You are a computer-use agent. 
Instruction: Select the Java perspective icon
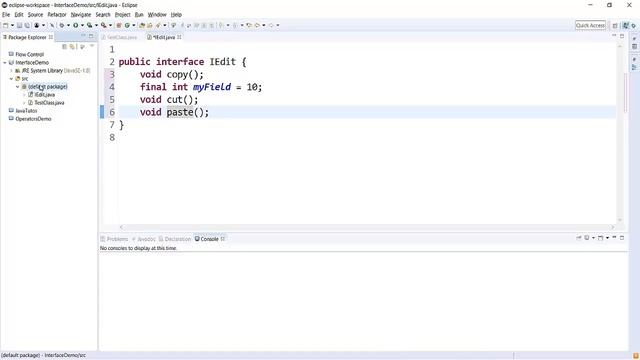coord(626,25)
